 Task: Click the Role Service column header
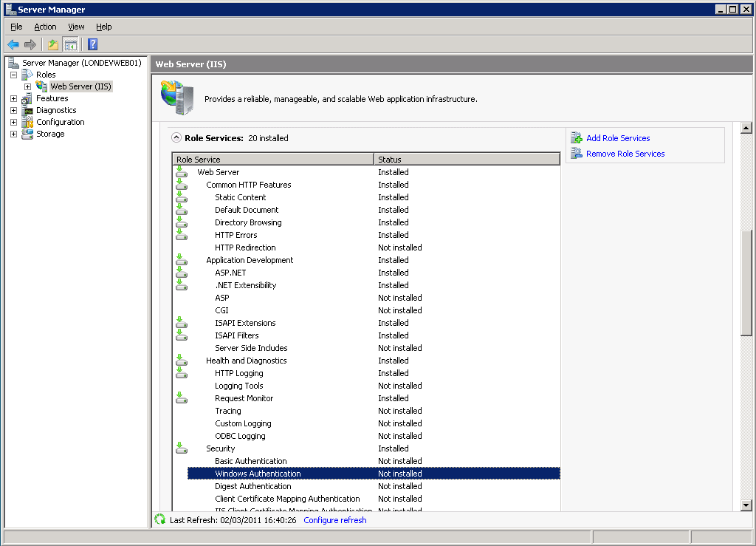point(273,159)
